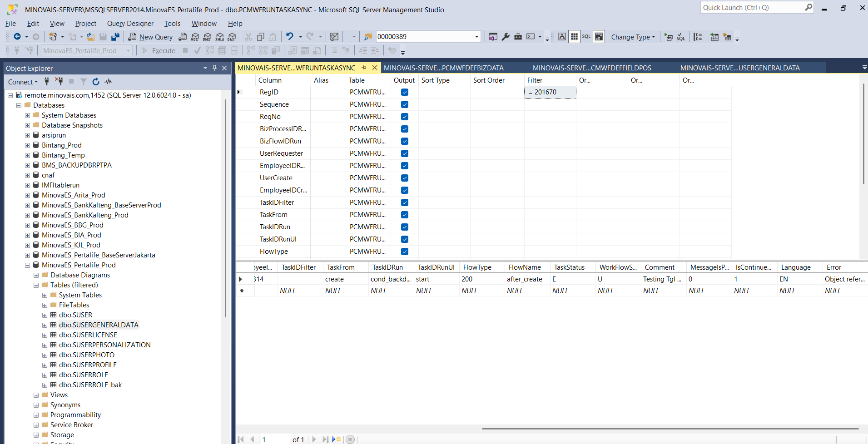Open the Query Designer menu
The width and height of the screenshot is (868, 444).
click(x=130, y=23)
